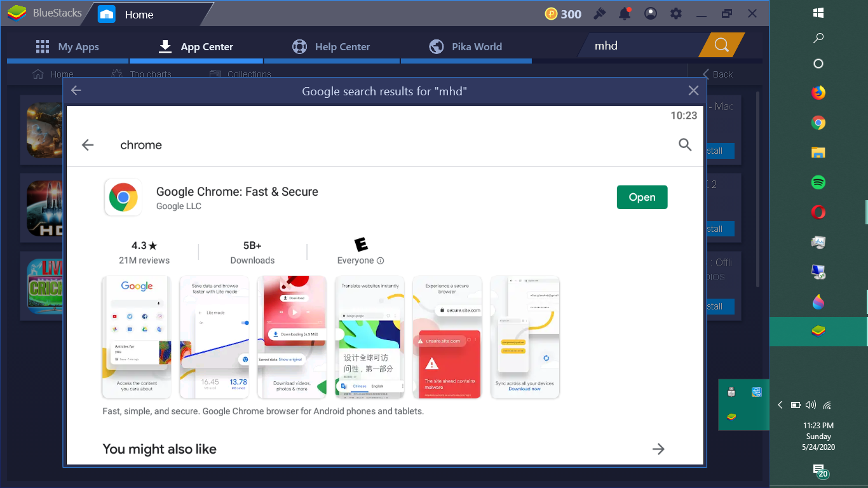Open the Windows Start button
868x488 pixels.
[818, 13]
